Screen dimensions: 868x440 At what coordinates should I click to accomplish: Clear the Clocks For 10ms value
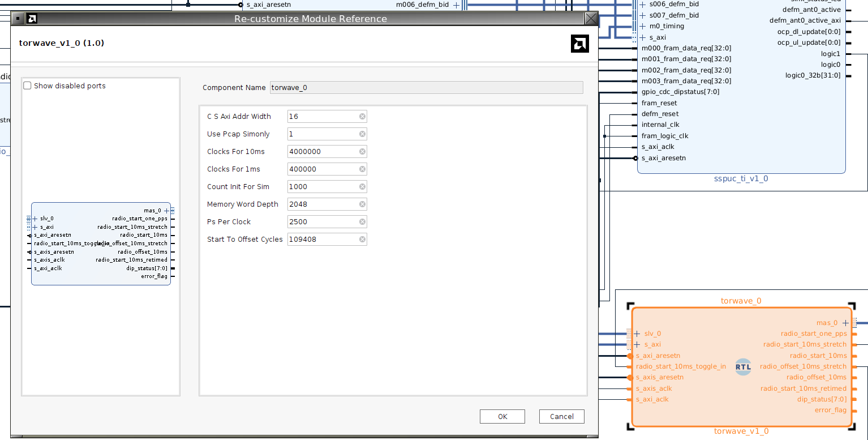(x=362, y=151)
